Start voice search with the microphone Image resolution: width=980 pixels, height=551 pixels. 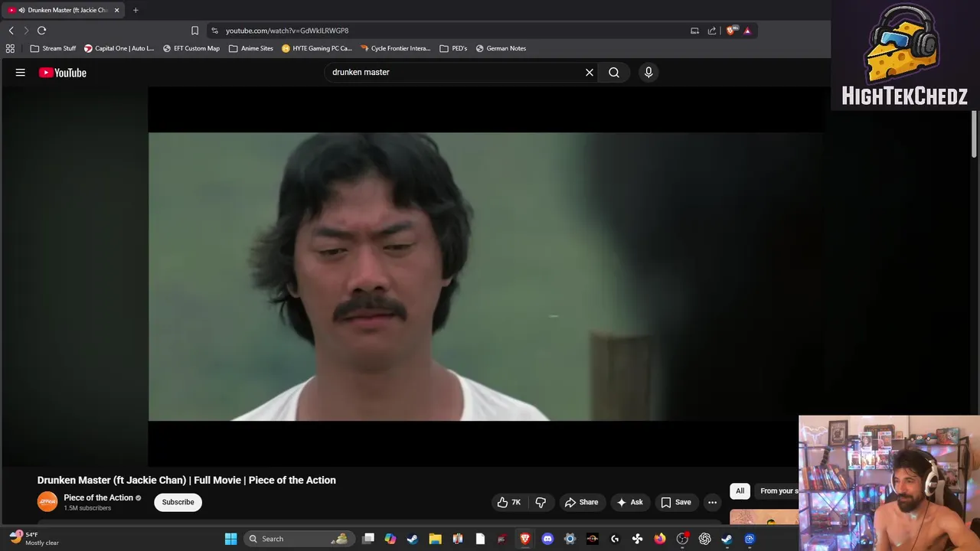pyautogui.click(x=648, y=72)
